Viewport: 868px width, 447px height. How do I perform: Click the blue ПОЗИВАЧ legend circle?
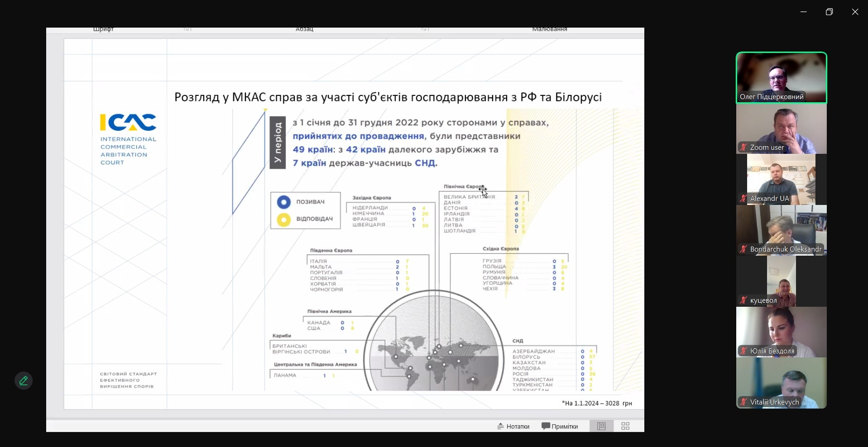click(x=284, y=202)
